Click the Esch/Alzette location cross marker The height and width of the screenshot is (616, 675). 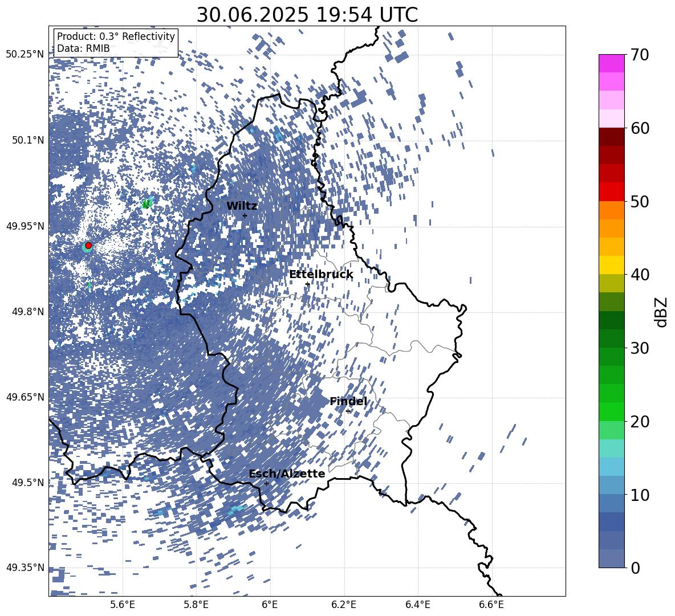(x=266, y=483)
